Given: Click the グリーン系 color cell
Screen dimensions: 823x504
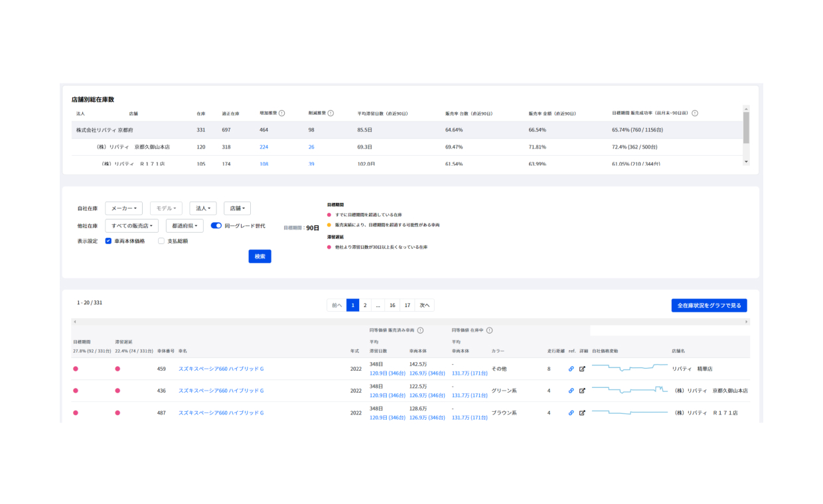Looking at the screenshot, I should [504, 391].
